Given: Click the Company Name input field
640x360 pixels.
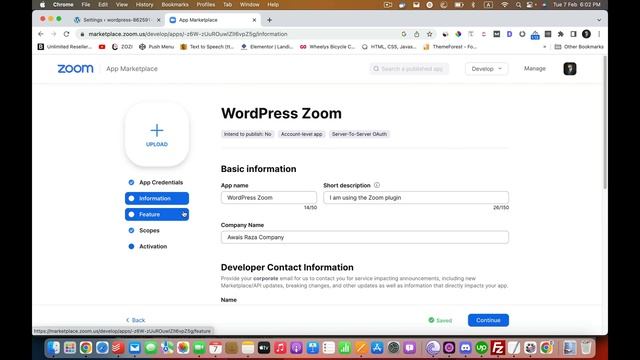Looking at the screenshot, I should coord(365,237).
